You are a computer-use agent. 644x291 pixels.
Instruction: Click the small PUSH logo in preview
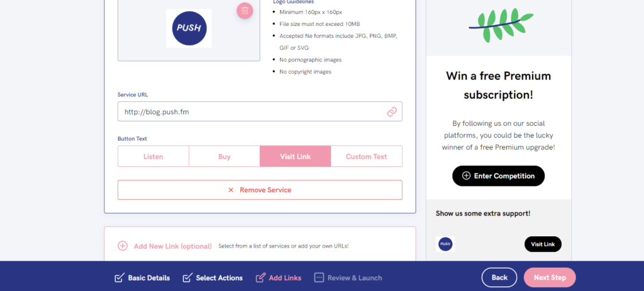coord(445,244)
